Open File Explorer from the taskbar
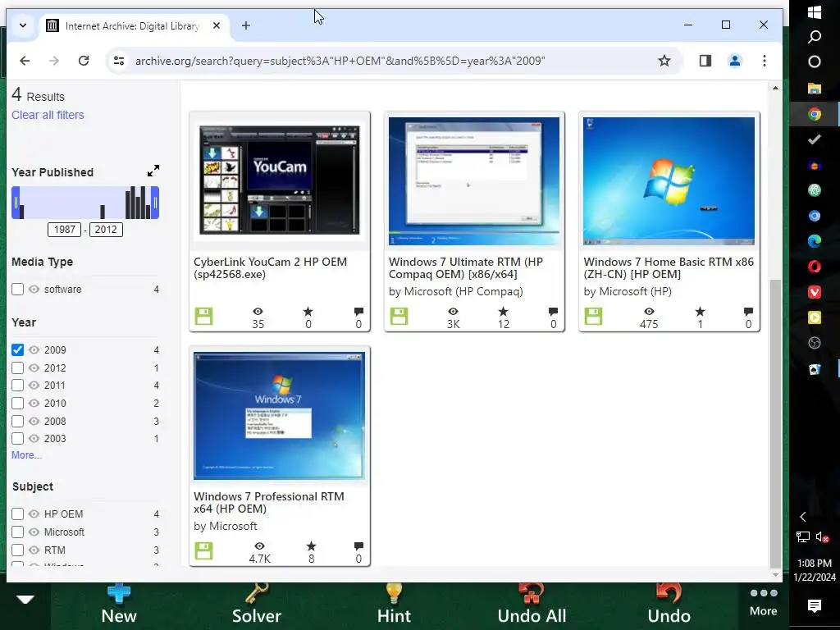840x630 pixels. [815, 89]
